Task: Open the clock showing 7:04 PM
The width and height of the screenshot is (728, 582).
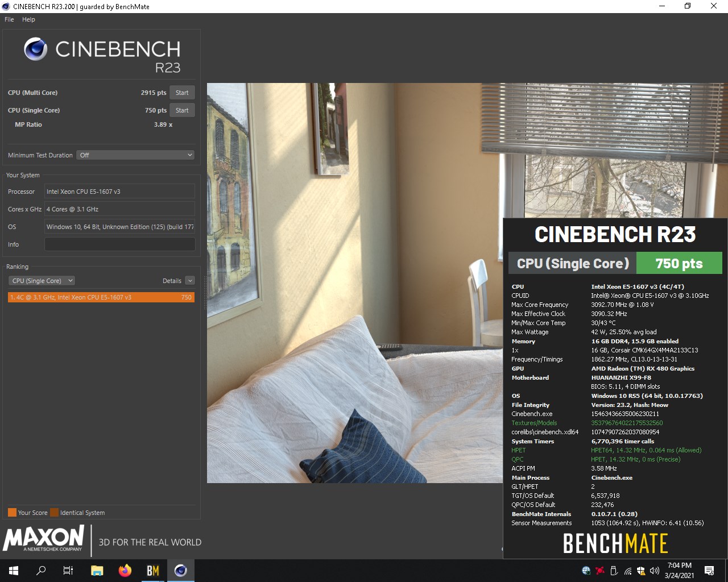Action: pyautogui.click(x=680, y=571)
